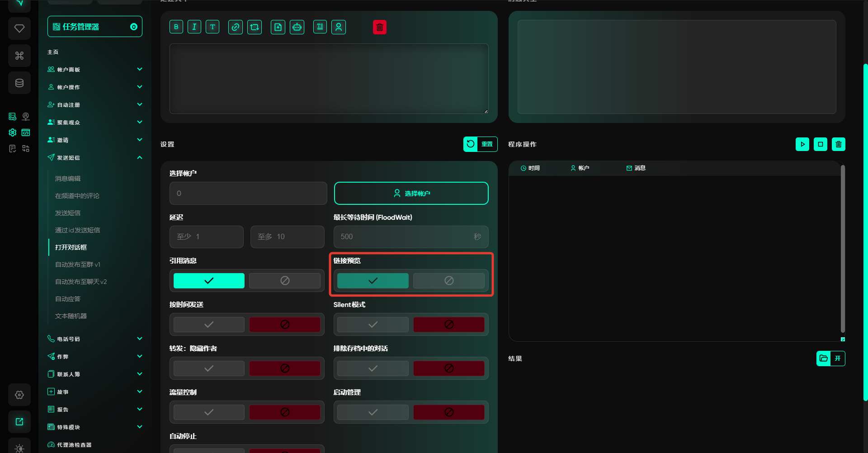
Task: Click the Bold formatting icon
Action: pos(176,27)
